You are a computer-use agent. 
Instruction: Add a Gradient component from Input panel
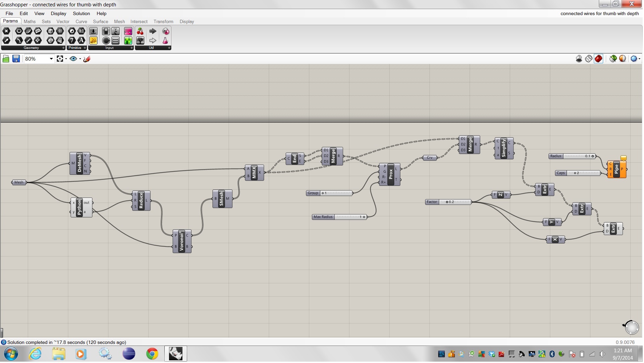[x=128, y=31]
